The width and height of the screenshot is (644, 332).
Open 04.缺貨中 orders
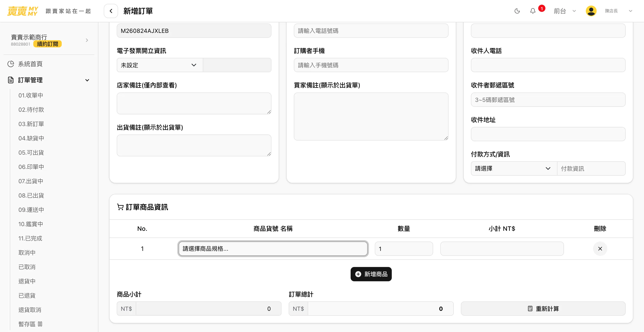pyautogui.click(x=31, y=138)
